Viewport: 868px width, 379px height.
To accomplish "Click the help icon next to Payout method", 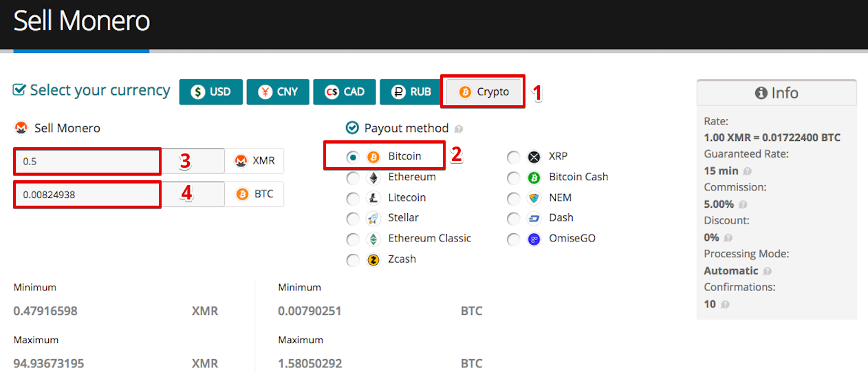I will (x=459, y=129).
